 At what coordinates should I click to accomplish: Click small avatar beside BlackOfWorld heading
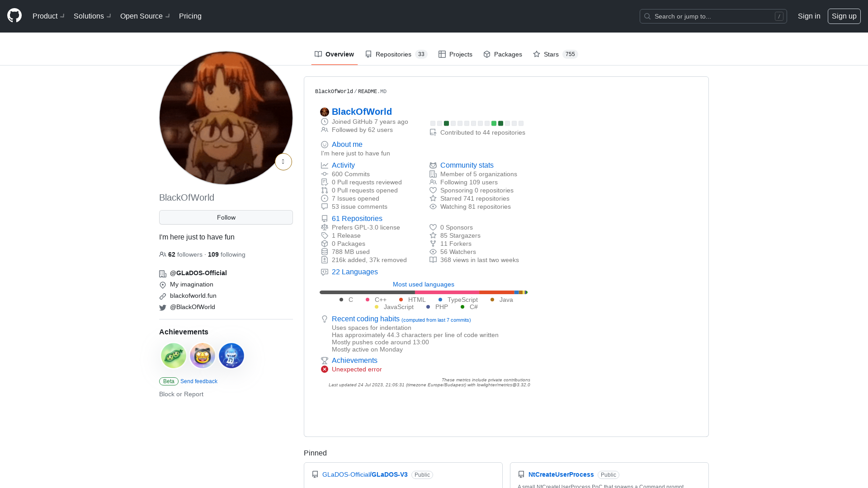coord(325,112)
